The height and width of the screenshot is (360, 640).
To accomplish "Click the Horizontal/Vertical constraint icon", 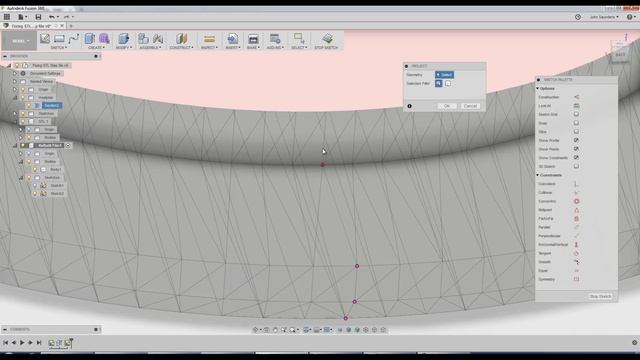I will (576, 244).
